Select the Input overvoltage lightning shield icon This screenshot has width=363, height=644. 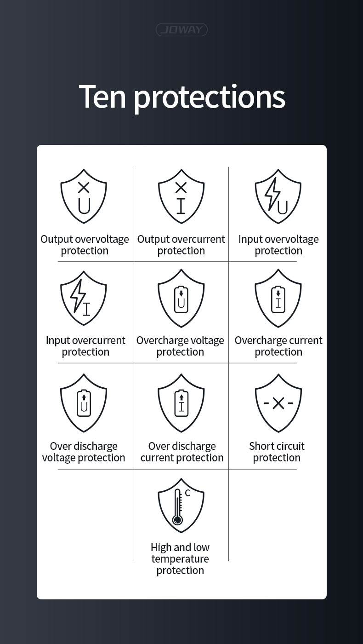[278, 196]
